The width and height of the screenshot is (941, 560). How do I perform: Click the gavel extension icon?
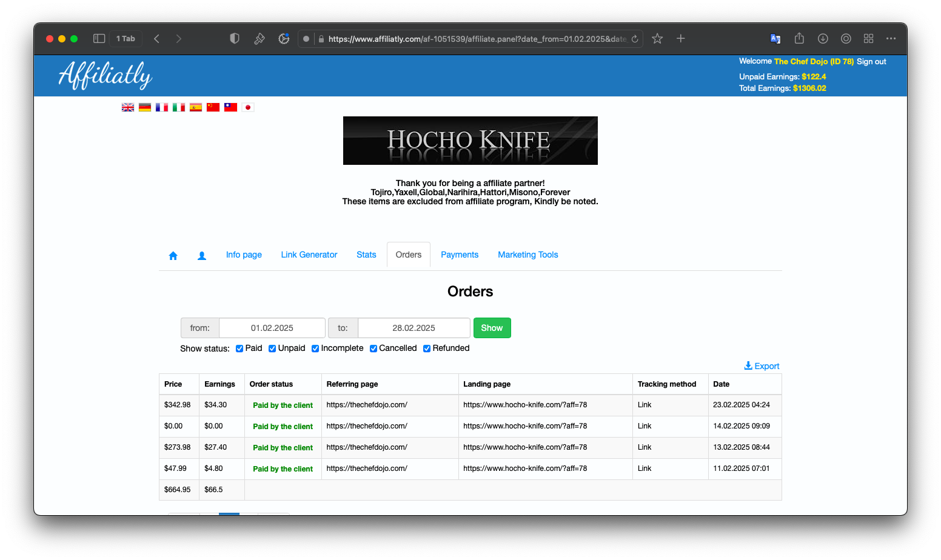pyautogui.click(x=259, y=38)
